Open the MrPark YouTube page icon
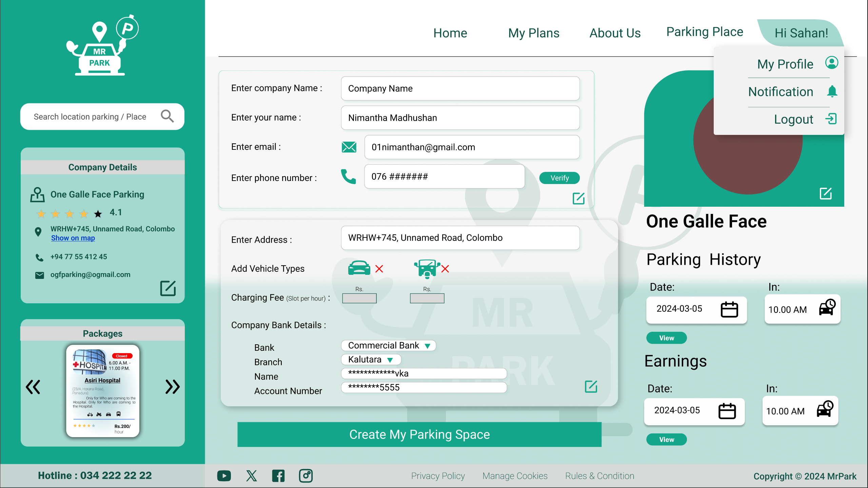This screenshot has height=488, width=868. pyautogui.click(x=224, y=475)
